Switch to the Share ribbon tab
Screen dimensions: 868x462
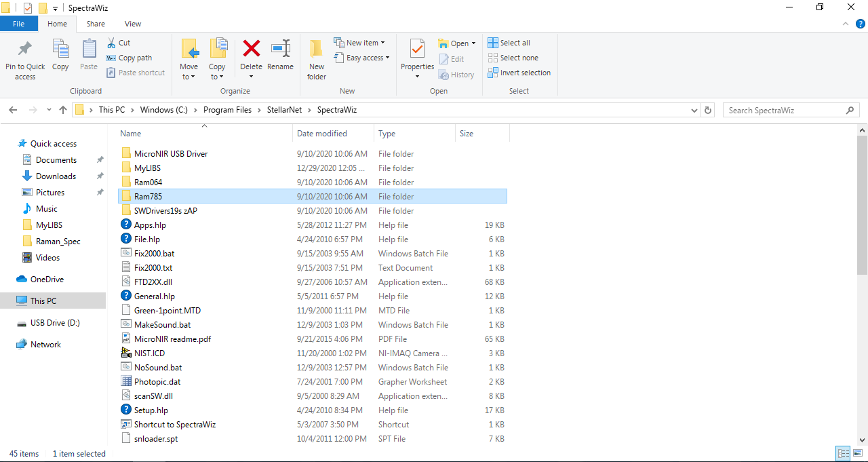[x=96, y=24]
